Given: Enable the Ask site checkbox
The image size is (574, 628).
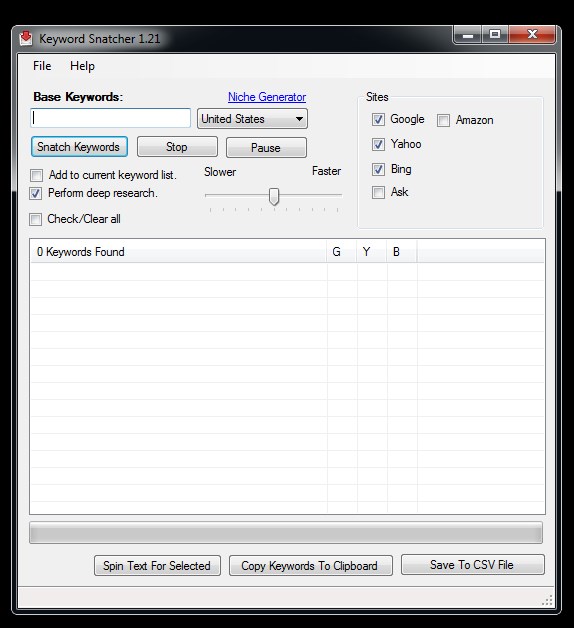Looking at the screenshot, I should [x=378, y=192].
